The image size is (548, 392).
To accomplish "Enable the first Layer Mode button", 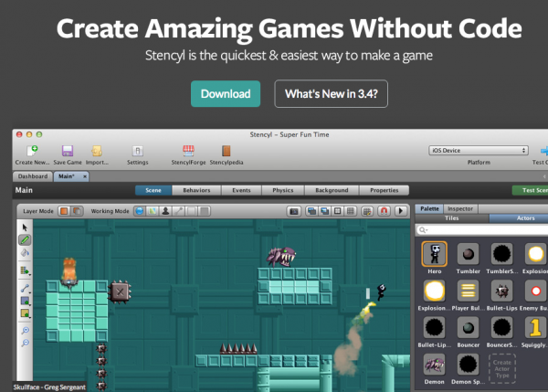I will point(64,210).
